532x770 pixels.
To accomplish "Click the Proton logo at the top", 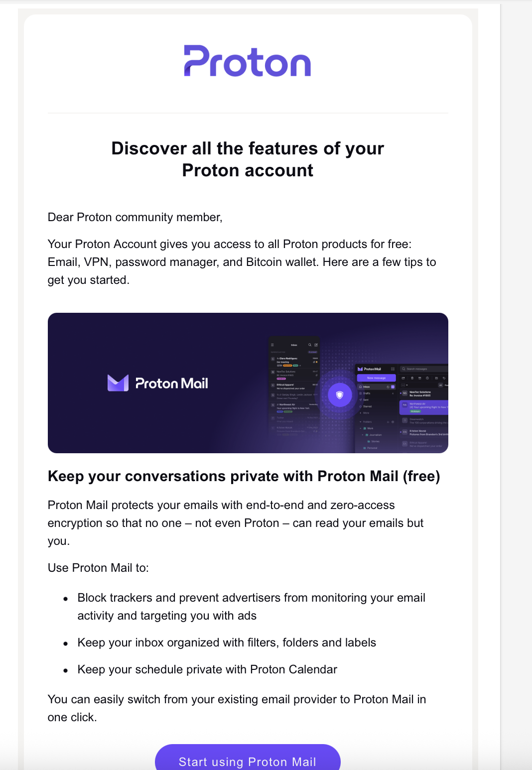I will pos(248,61).
